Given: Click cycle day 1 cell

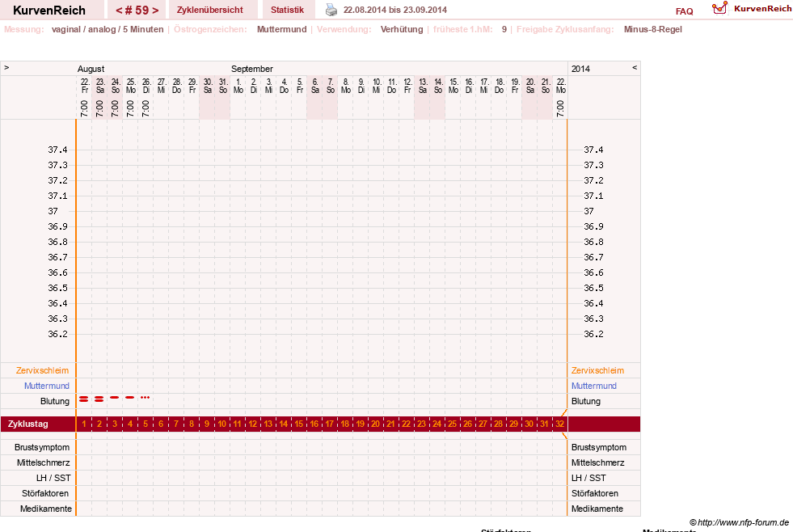Looking at the screenshot, I should click(x=84, y=424).
